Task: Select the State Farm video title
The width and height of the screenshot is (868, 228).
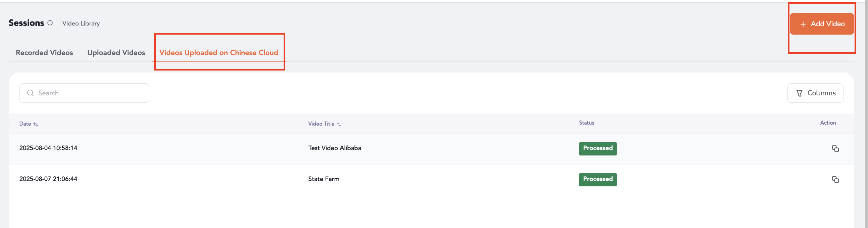Action: tap(324, 179)
